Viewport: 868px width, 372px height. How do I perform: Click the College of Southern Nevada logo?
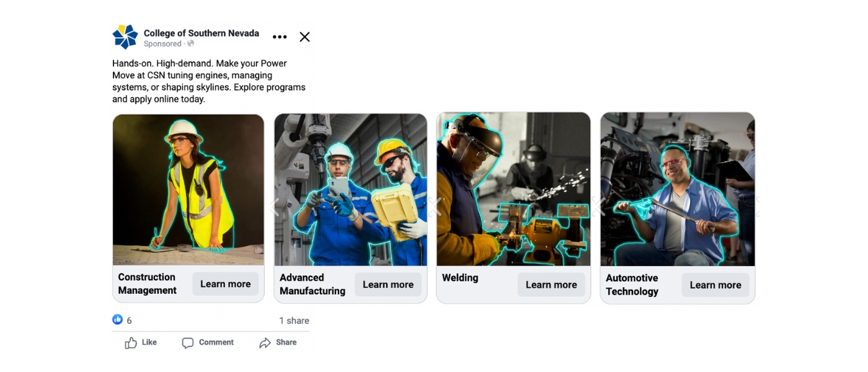pos(125,37)
